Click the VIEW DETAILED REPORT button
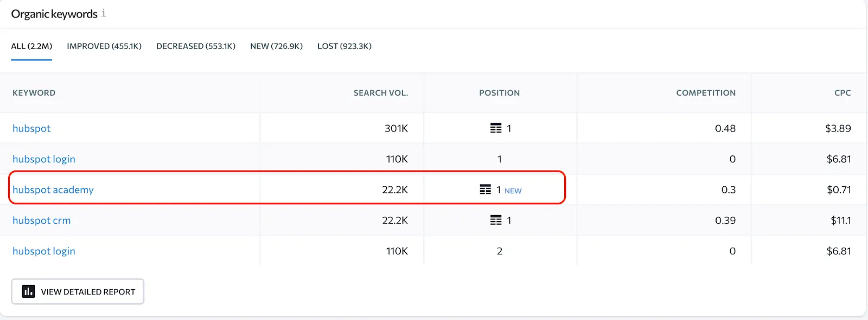 tap(78, 292)
